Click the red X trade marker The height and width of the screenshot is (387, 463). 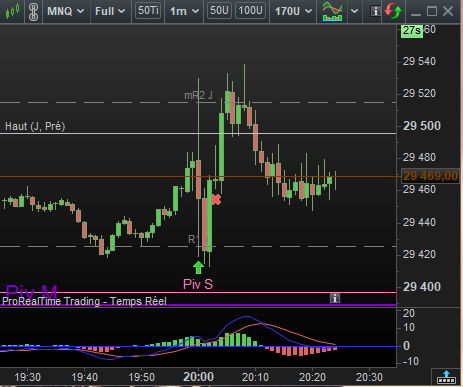click(x=216, y=200)
